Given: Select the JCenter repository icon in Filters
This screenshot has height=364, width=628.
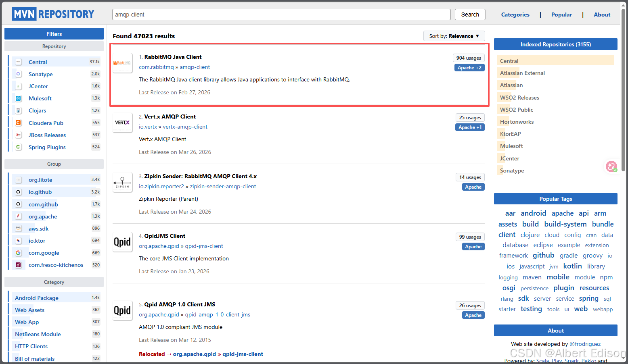Looking at the screenshot, I should 19,86.
